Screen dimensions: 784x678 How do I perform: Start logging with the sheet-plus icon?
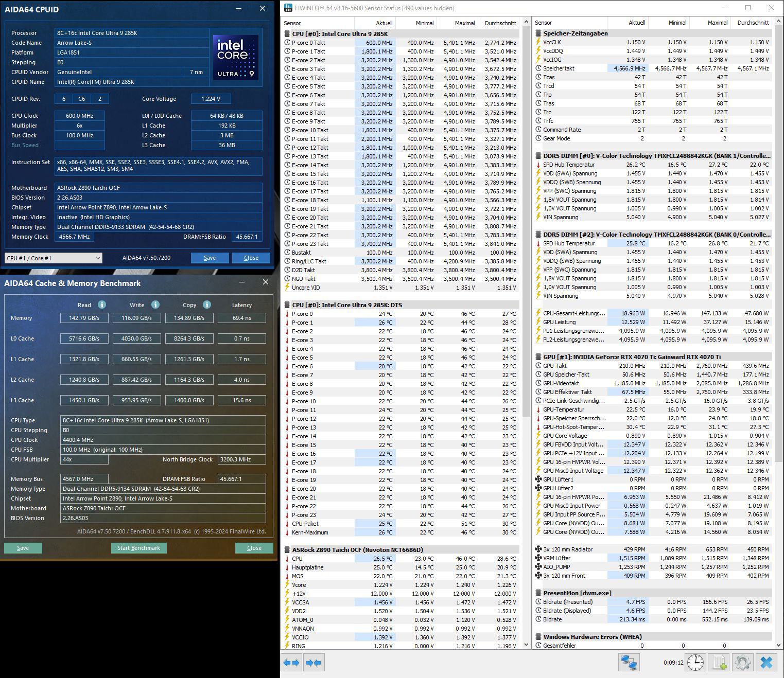click(719, 663)
